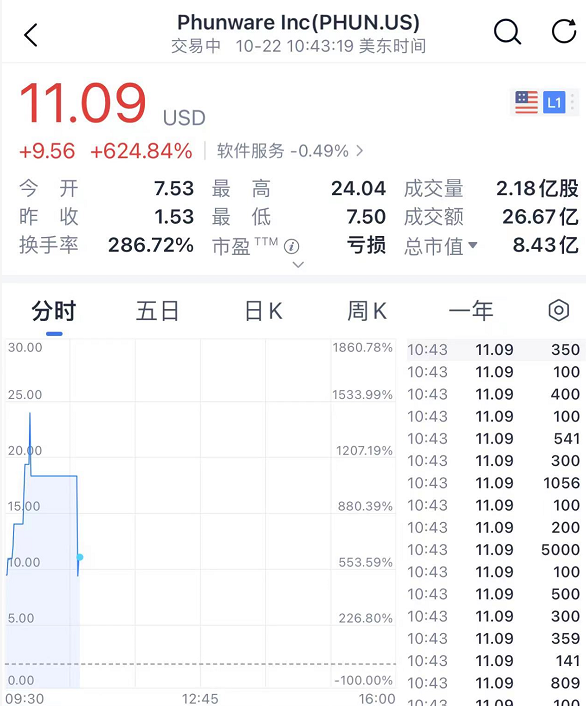This screenshot has width=586, height=706.
Task: Click the 1860.78% axis label
Action: coord(363,348)
